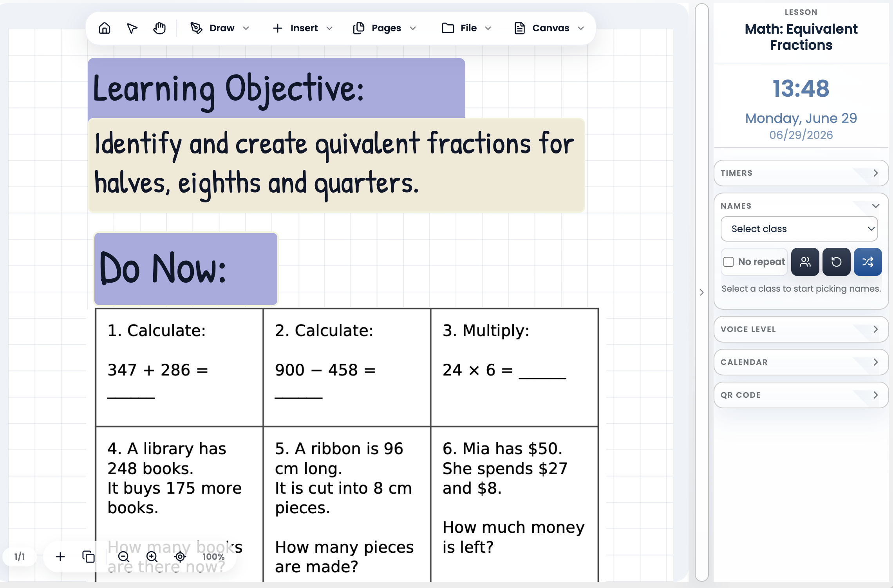Click the Canvas document icon
The image size is (893, 588).
point(519,28)
